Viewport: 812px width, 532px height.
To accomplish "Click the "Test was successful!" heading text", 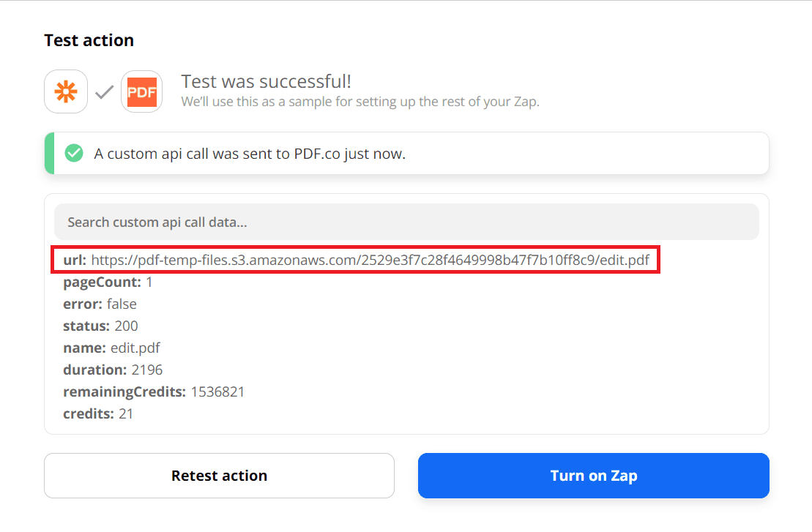I will point(267,81).
